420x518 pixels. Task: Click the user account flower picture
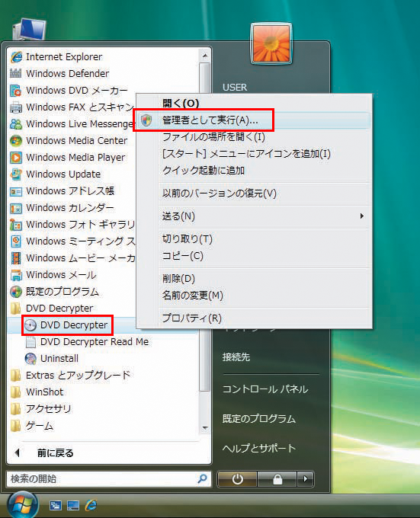click(x=271, y=43)
